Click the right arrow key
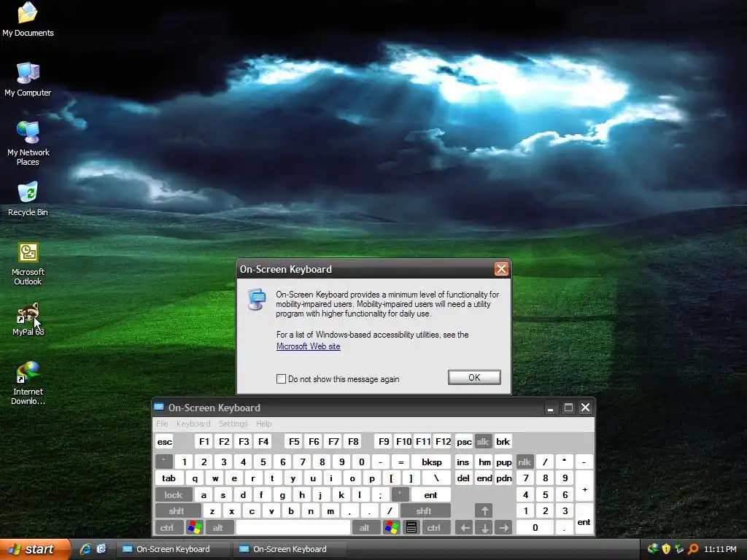This screenshot has width=747, height=560. 503,528
